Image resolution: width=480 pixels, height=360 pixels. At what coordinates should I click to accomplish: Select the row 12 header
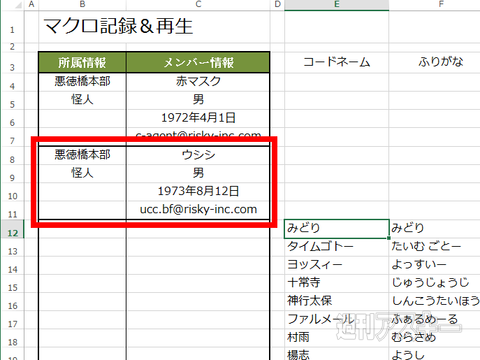12,229
